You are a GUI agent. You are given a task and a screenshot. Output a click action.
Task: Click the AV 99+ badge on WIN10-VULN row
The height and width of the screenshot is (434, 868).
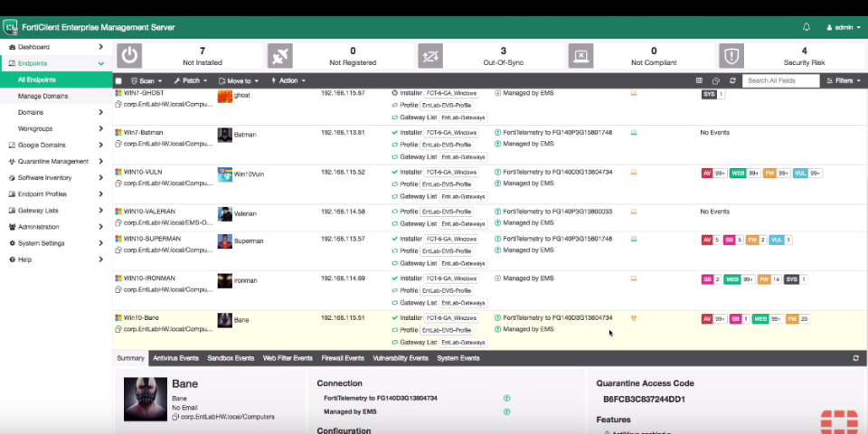point(713,174)
